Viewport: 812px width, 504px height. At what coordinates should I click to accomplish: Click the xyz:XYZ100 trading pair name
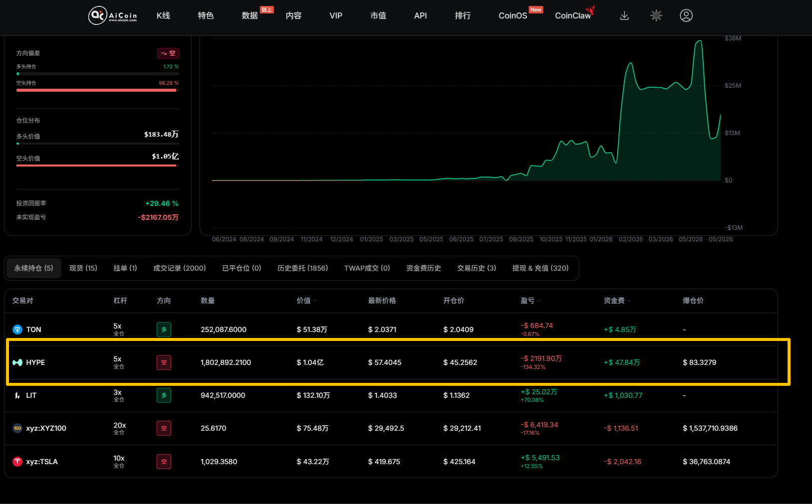tap(46, 428)
